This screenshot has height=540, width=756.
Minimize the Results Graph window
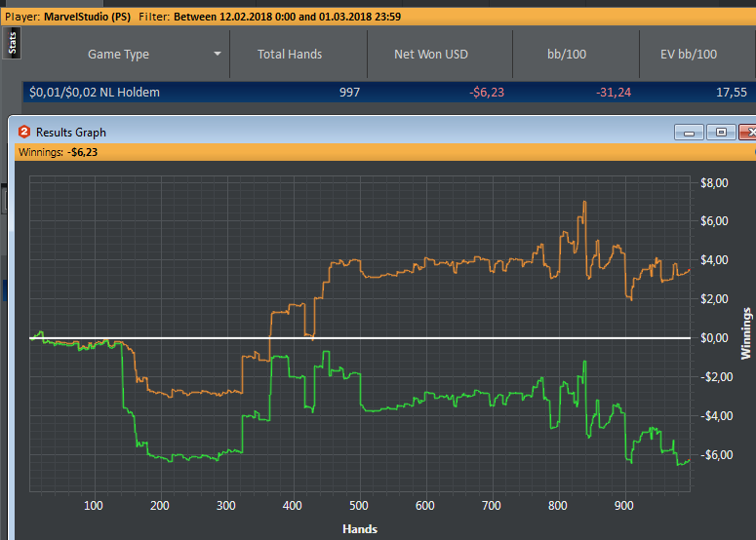pyautogui.click(x=689, y=132)
